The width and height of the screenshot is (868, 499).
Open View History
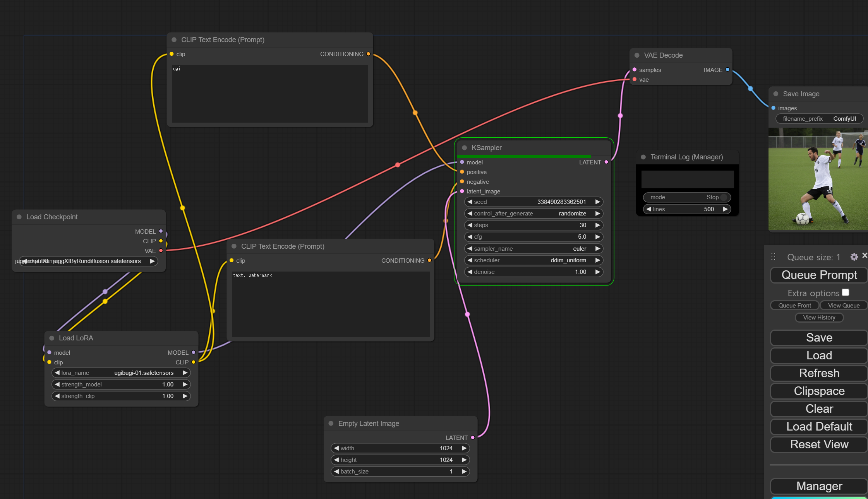click(x=819, y=318)
